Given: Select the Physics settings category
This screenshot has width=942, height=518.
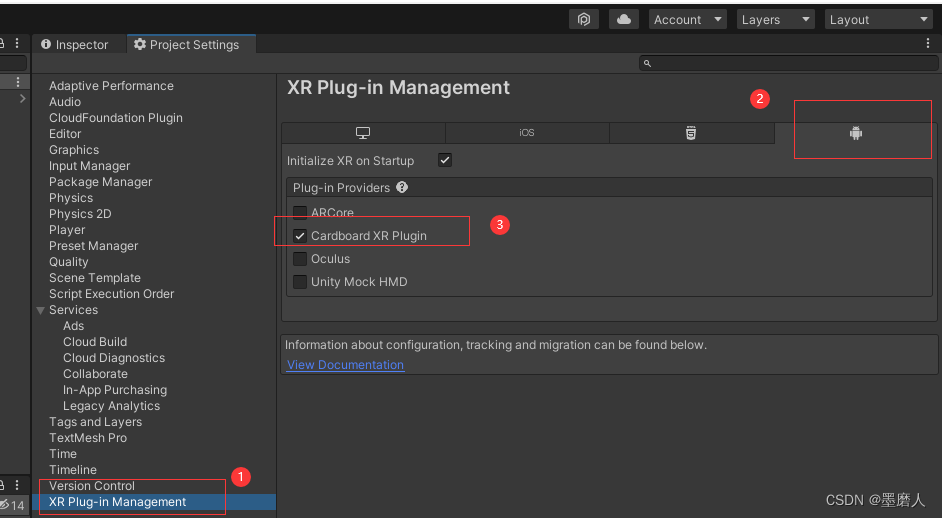Looking at the screenshot, I should coord(71,198).
